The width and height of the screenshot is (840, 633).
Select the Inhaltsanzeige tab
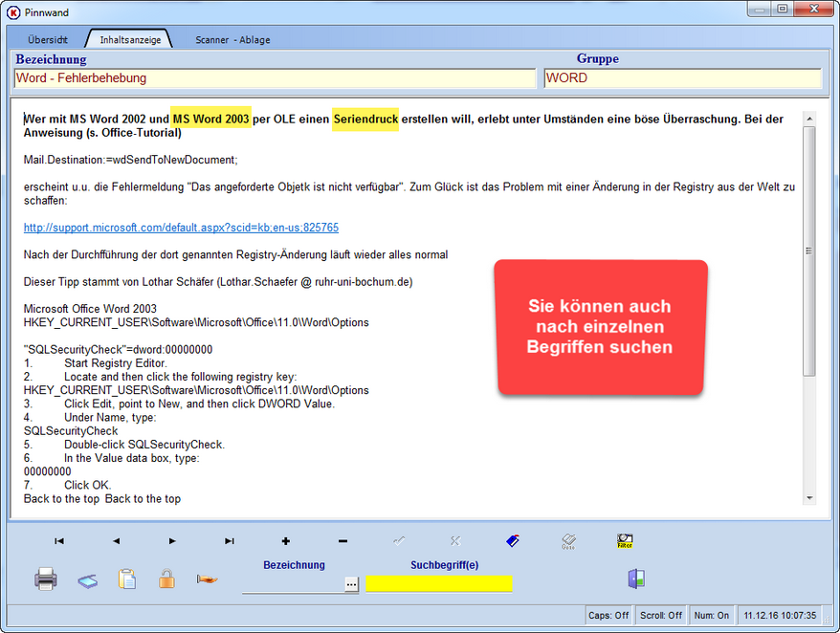[130, 39]
